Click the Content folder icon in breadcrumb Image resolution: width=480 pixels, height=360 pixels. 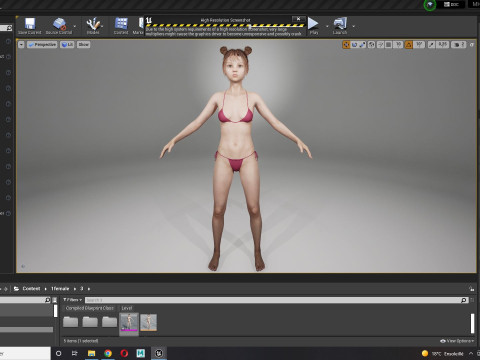(16, 289)
